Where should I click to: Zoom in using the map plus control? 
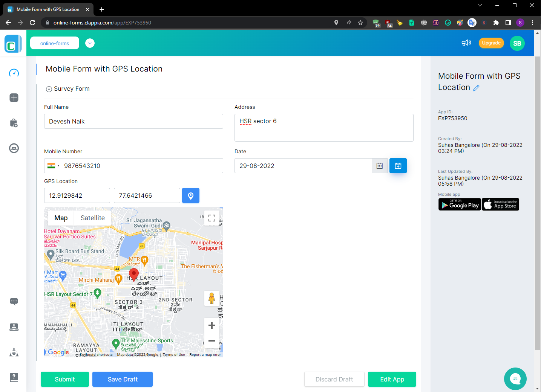tap(211, 325)
